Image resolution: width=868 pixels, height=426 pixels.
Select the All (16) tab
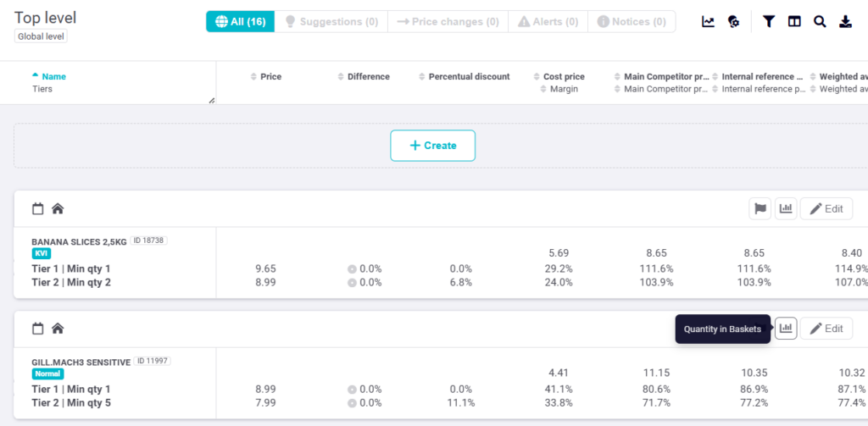point(241,21)
